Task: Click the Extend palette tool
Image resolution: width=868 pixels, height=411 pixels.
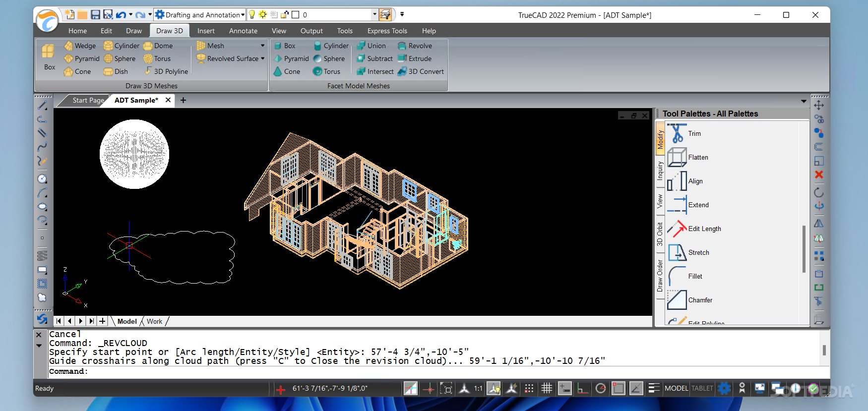Action: [688, 205]
